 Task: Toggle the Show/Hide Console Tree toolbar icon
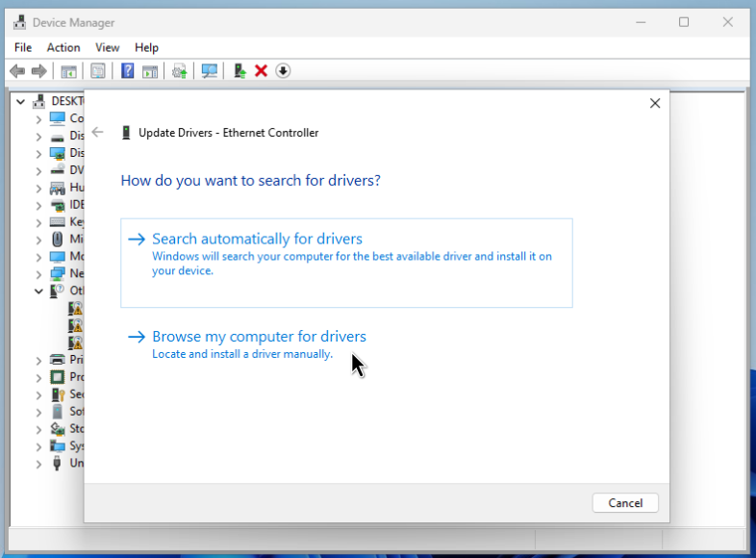pos(69,71)
